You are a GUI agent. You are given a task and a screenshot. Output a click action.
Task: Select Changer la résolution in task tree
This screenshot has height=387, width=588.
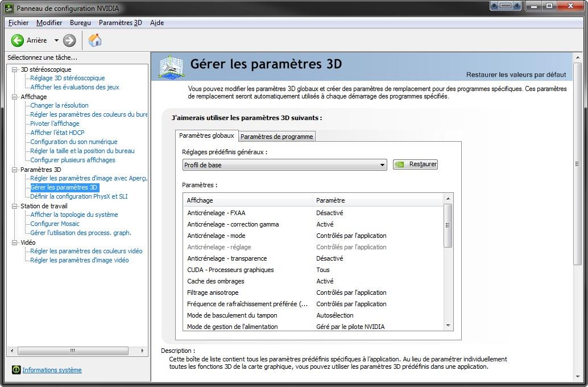tap(59, 105)
